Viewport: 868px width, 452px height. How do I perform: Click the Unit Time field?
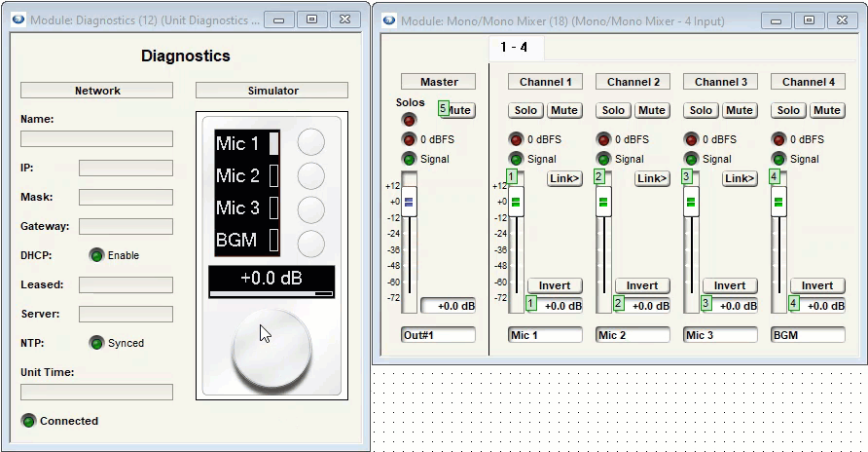pyautogui.click(x=97, y=393)
